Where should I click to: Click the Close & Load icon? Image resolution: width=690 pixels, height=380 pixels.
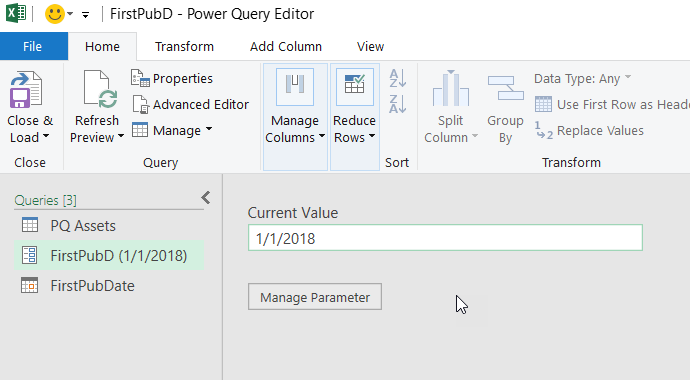[26, 89]
